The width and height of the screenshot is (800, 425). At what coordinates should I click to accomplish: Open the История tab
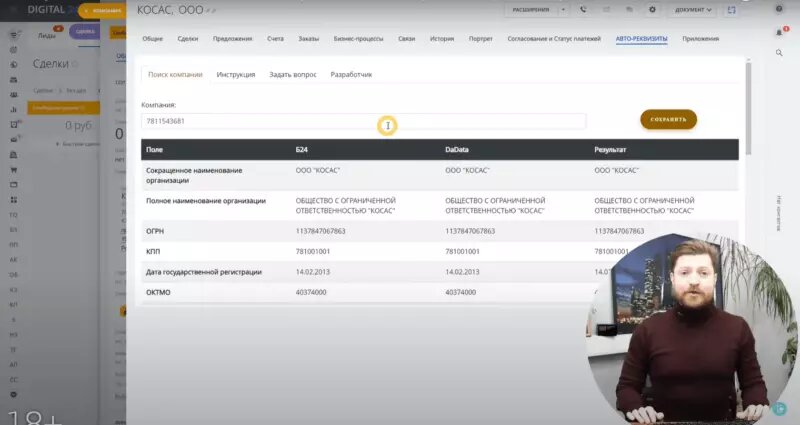[442, 39]
